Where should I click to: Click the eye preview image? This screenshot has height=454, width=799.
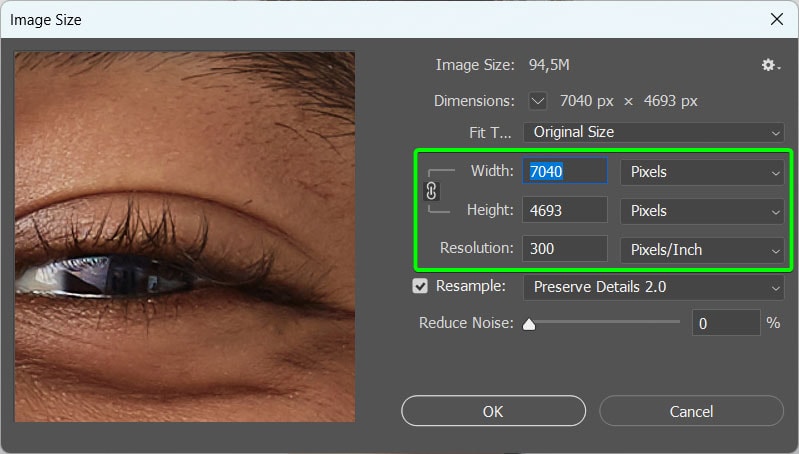pyautogui.click(x=184, y=237)
